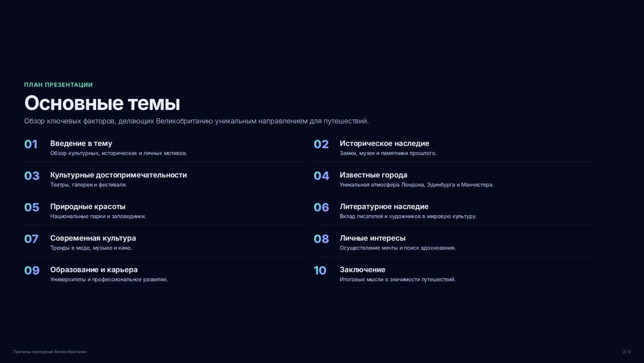The width and height of the screenshot is (644, 363).
Task: Select the "Введение в тему" heading
Action: (81, 143)
